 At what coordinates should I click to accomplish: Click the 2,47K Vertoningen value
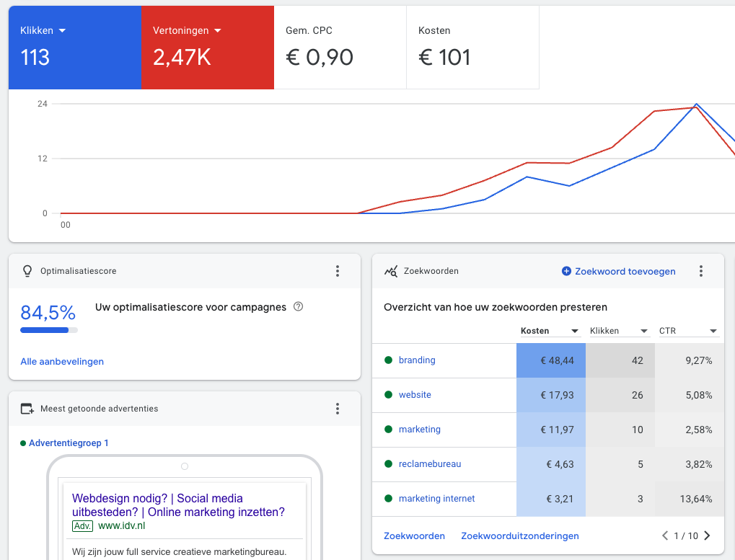click(182, 58)
